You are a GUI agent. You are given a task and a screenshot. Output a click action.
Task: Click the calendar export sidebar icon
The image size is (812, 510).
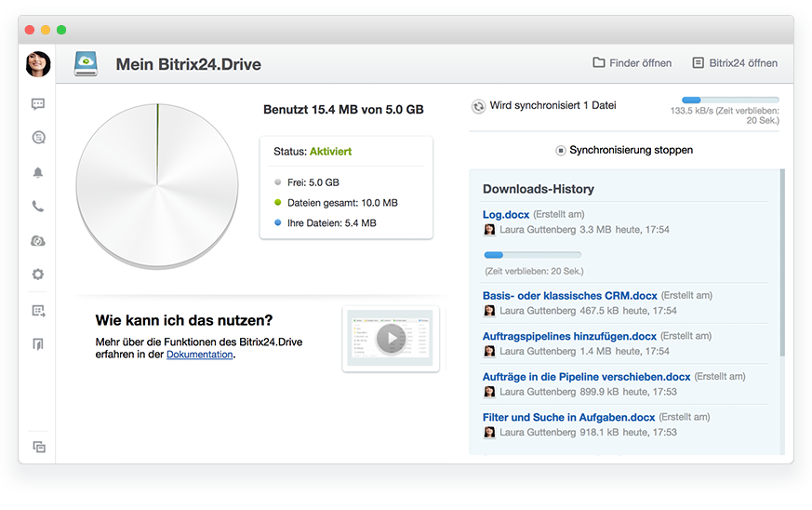click(38, 311)
